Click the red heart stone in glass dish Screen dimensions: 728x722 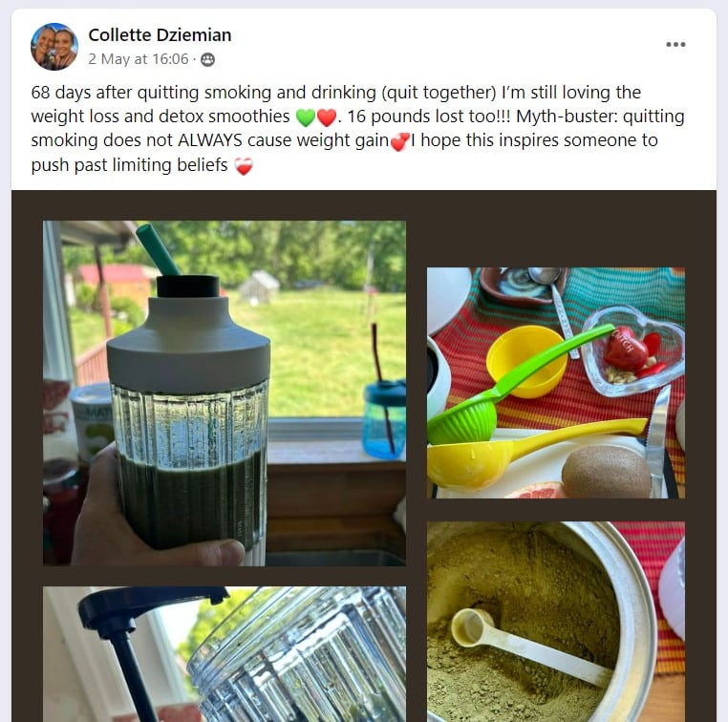click(x=625, y=348)
